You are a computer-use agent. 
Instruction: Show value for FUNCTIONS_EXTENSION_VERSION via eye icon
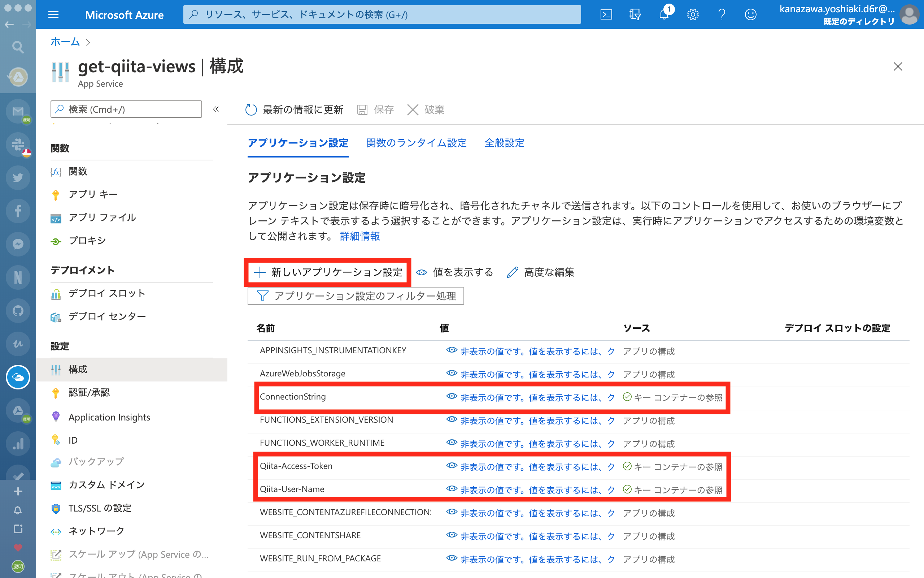click(x=451, y=419)
